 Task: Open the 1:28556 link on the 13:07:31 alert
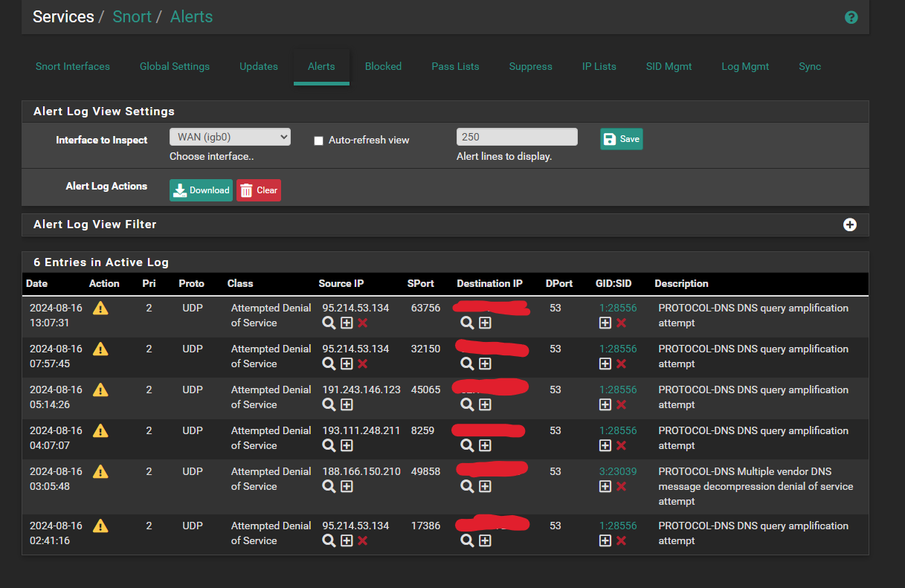coord(618,308)
